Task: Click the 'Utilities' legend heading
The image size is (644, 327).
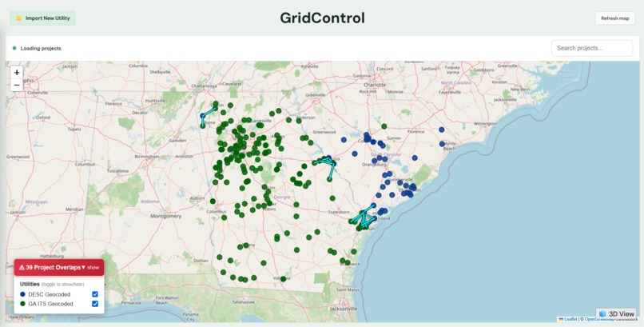Action: tap(30, 284)
